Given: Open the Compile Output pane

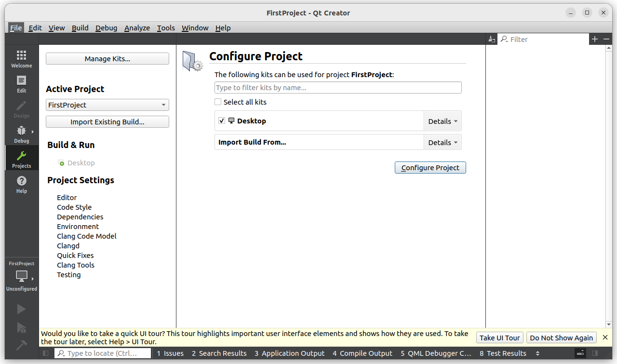Looking at the screenshot, I should [x=362, y=353].
